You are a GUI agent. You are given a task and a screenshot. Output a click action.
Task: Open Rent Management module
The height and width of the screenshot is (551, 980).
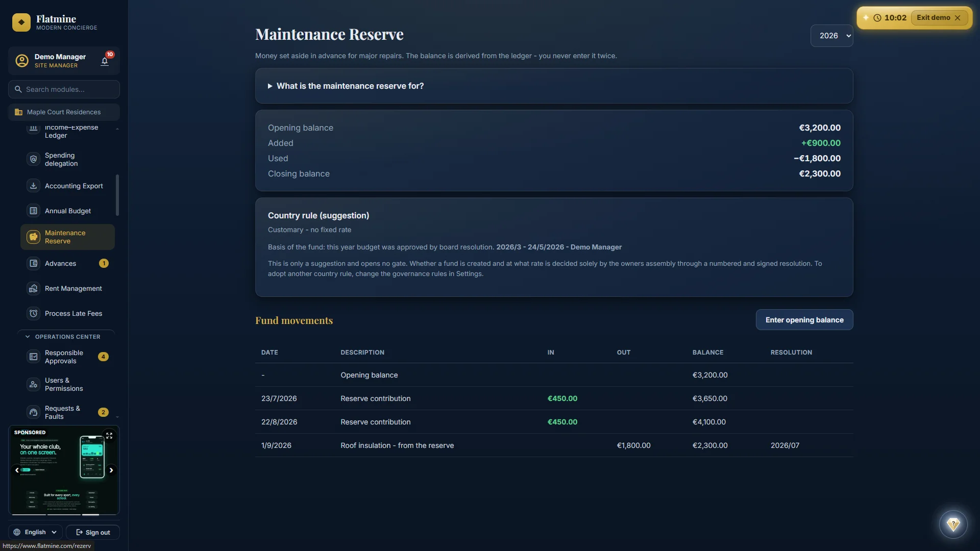tap(67, 288)
